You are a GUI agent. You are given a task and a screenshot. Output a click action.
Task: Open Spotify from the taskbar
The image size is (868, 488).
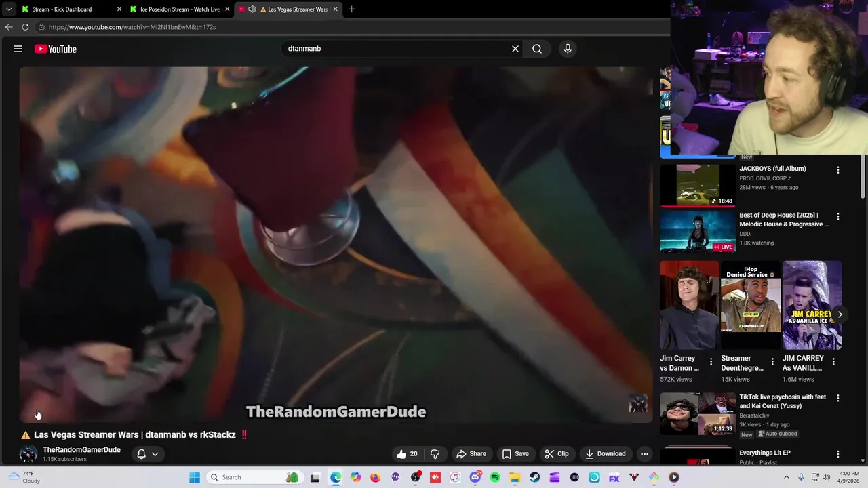495,477
